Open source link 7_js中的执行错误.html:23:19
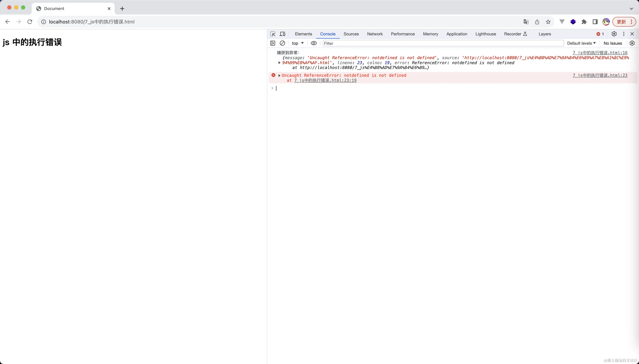The image size is (639, 364). click(325, 80)
